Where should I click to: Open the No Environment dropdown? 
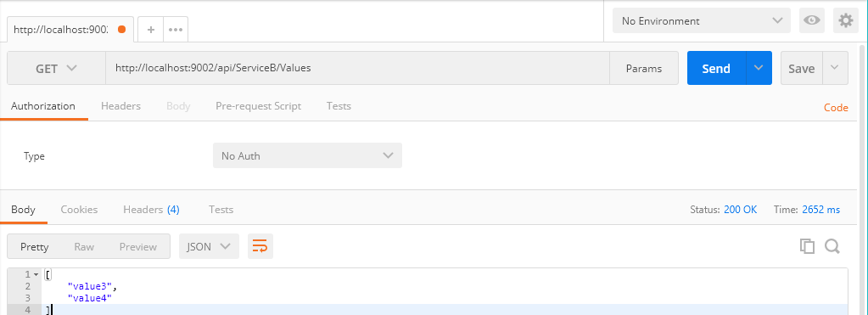[702, 21]
